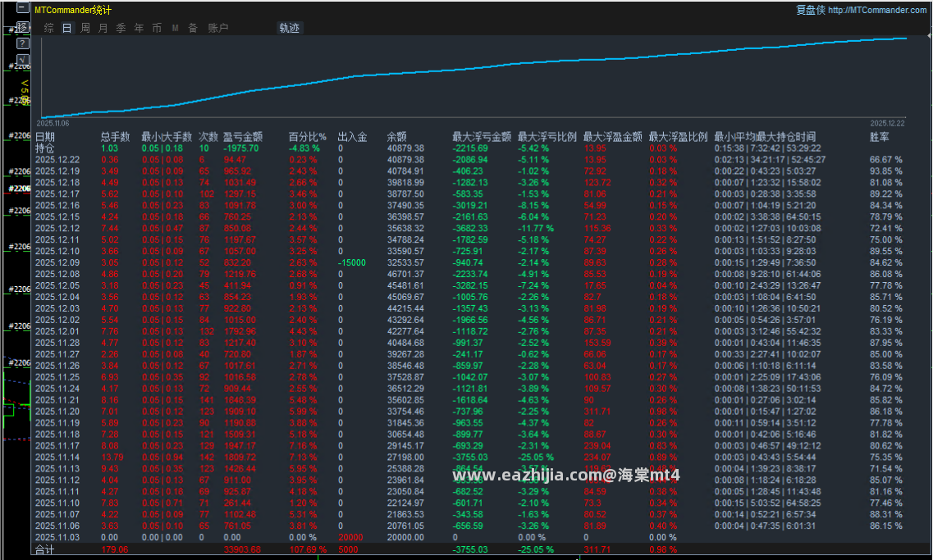Open help with the question mark icon

[22, 43]
